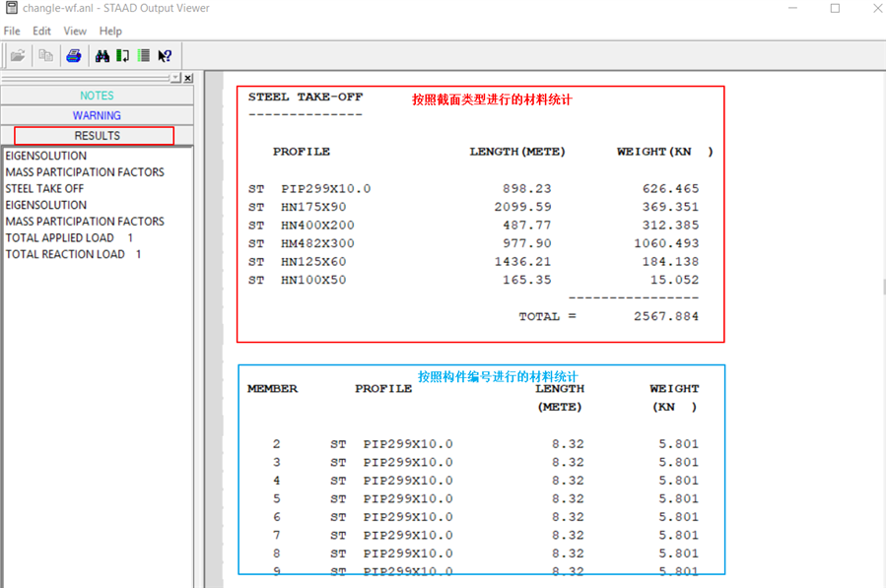The height and width of the screenshot is (588, 886).
Task: Open the Edit menu
Action: pyautogui.click(x=41, y=32)
